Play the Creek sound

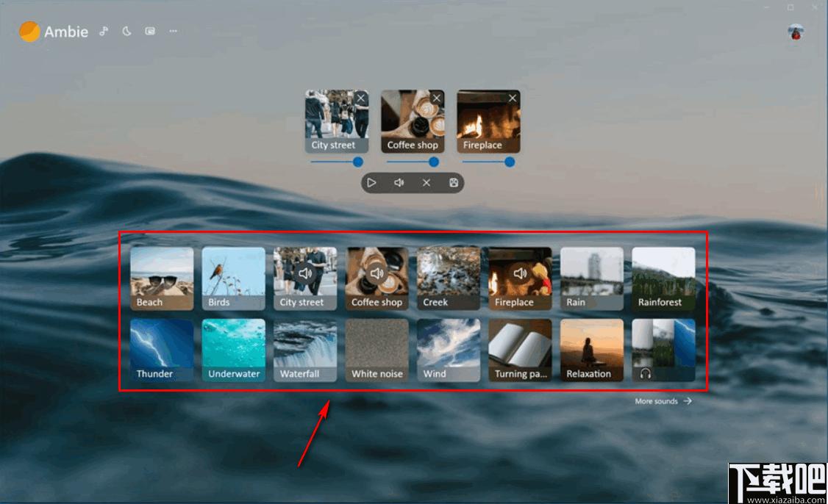point(449,278)
